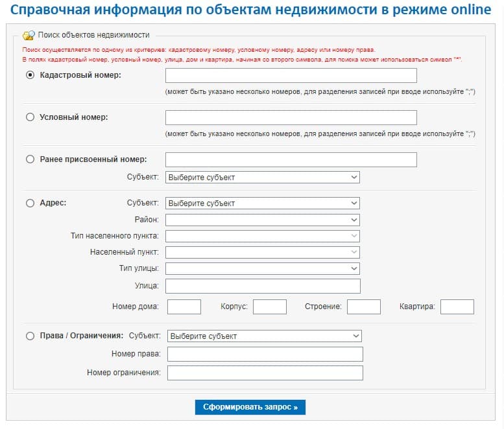Focus the Номер дома field
Viewport: 504px width, 429px height.
pyautogui.click(x=184, y=307)
